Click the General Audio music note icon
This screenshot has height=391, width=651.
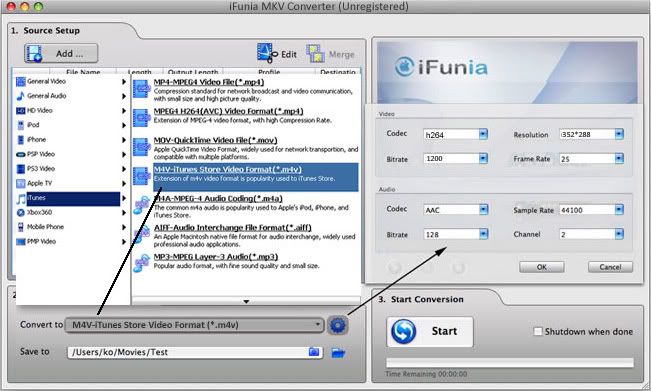tap(21, 96)
